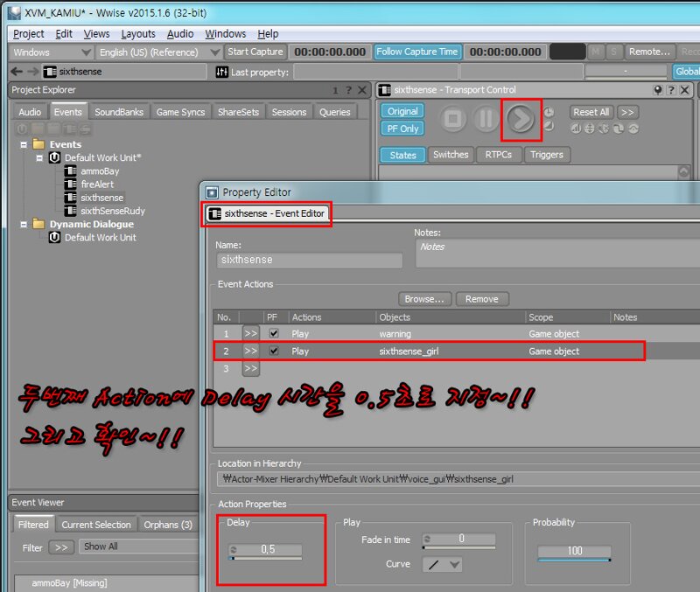The image size is (700, 592).
Task: Click the Start Capture button
Action: (x=255, y=52)
